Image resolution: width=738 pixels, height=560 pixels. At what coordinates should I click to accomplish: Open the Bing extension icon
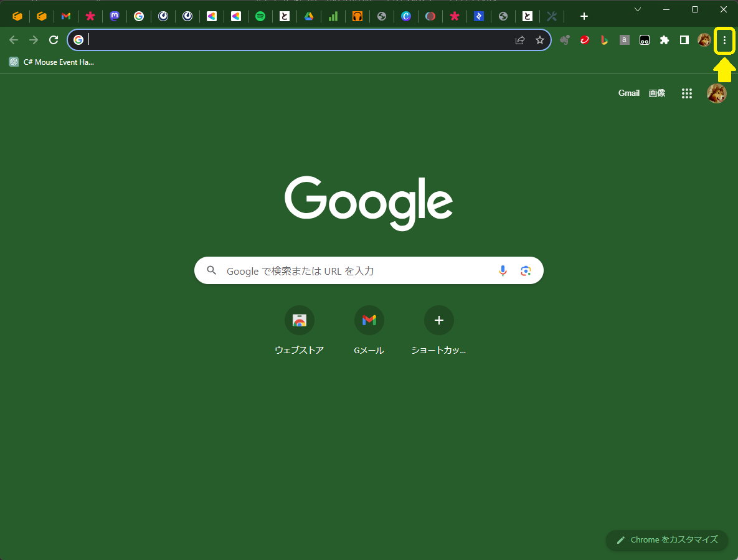[604, 40]
